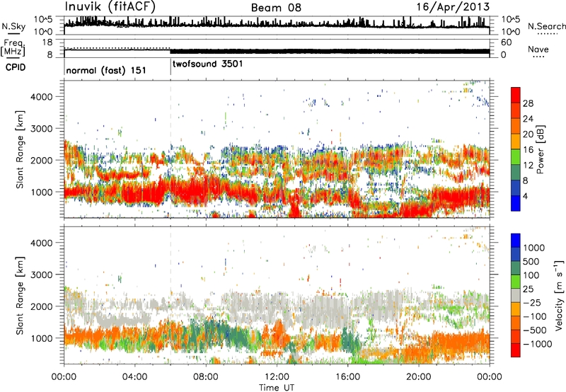Click power panel 'Slant Range [km]' title

(20, 149)
